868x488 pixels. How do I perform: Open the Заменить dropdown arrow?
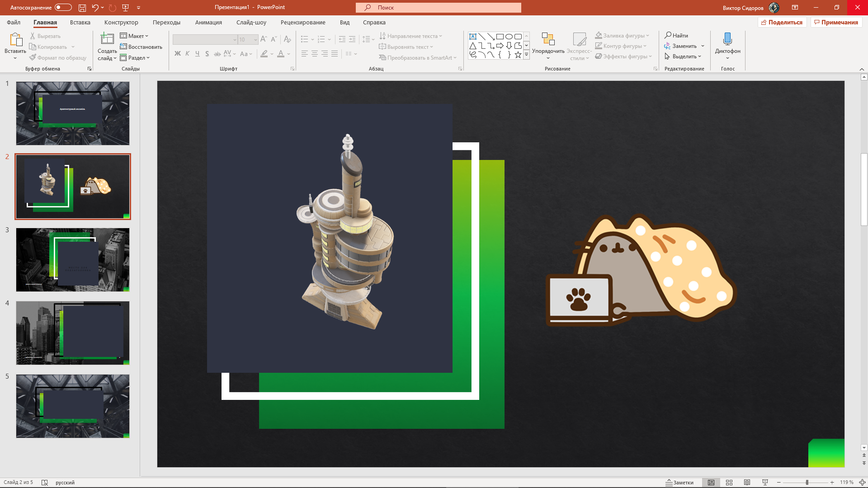pyautogui.click(x=703, y=46)
